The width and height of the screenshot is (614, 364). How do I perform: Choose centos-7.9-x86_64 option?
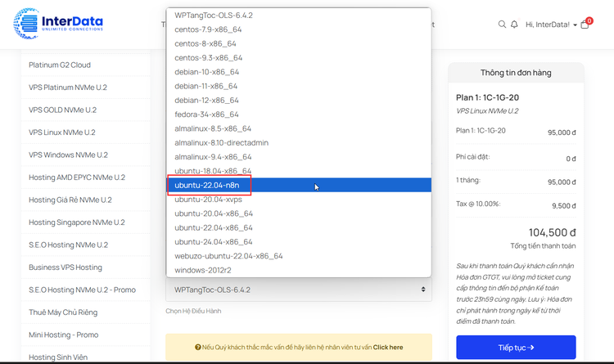[x=298, y=29]
